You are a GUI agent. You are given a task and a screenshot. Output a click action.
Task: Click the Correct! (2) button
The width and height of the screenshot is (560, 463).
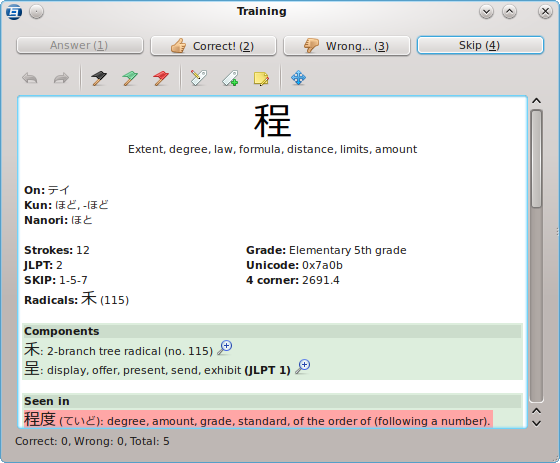tap(213, 46)
